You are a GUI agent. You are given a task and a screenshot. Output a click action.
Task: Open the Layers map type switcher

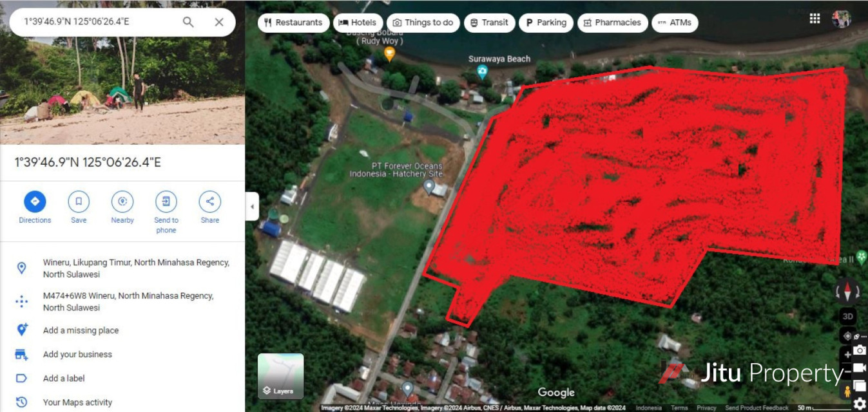(281, 376)
